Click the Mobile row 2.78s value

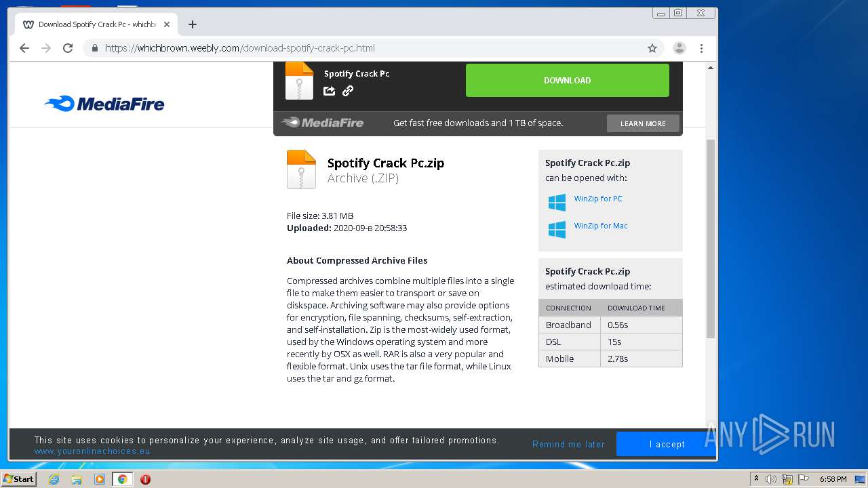tap(618, 359)
